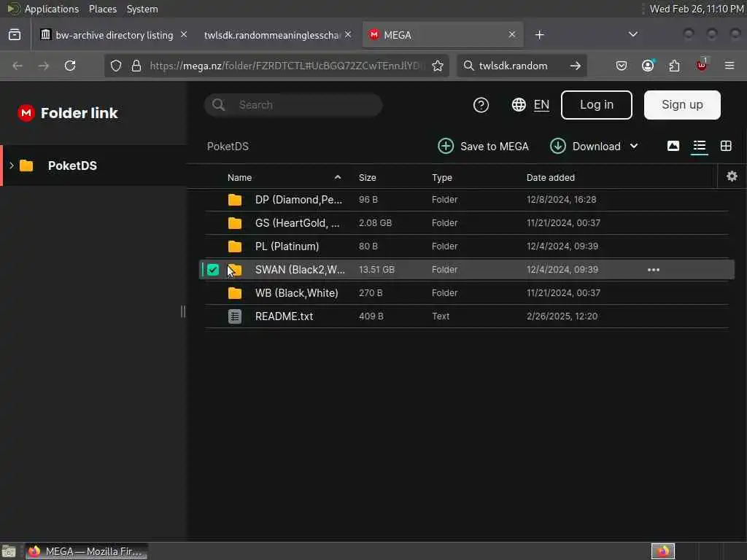Viewport: 747px width, 560px height.
Task: Open Firefox tracking protection shield icon
Action: 116,66
